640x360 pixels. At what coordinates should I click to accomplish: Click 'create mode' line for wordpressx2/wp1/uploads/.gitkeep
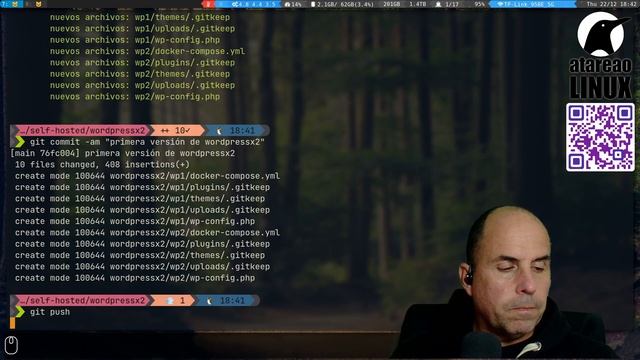(x=142, y=210)
